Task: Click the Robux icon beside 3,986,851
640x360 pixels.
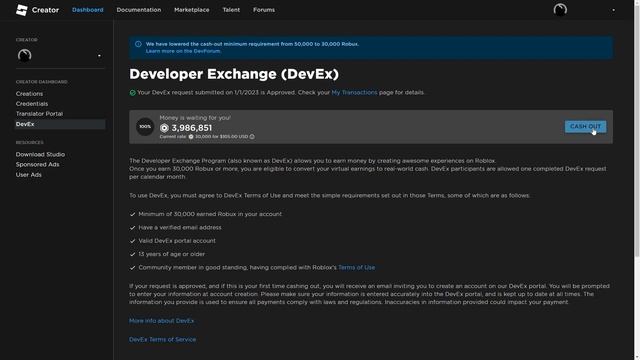Action: pyautogui.click(x=164, y=128)
